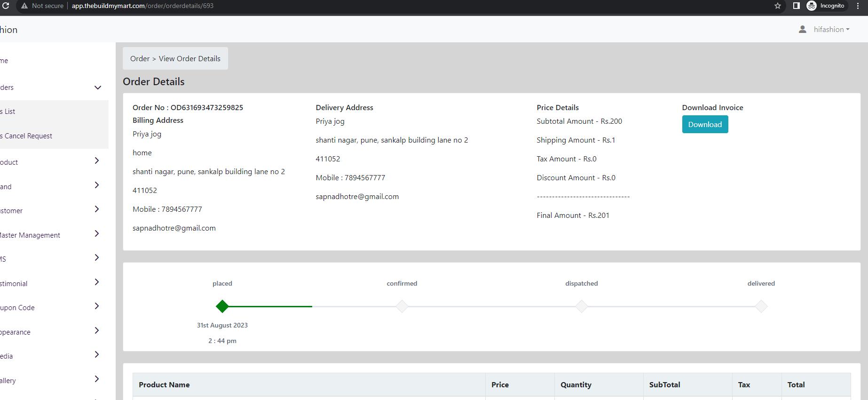Expand the Media sidebar chevron
868x400 pixels.
pos(97,354)
